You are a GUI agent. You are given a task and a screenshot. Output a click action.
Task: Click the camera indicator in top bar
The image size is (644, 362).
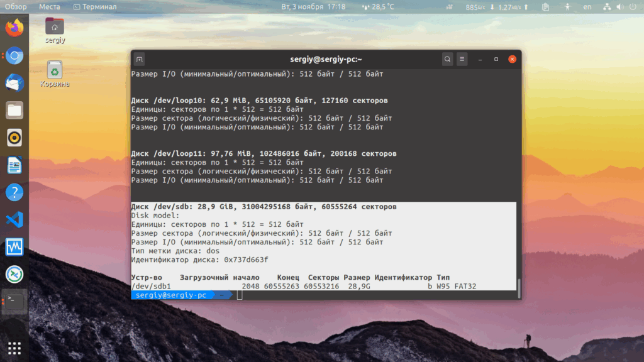point(449,7)
